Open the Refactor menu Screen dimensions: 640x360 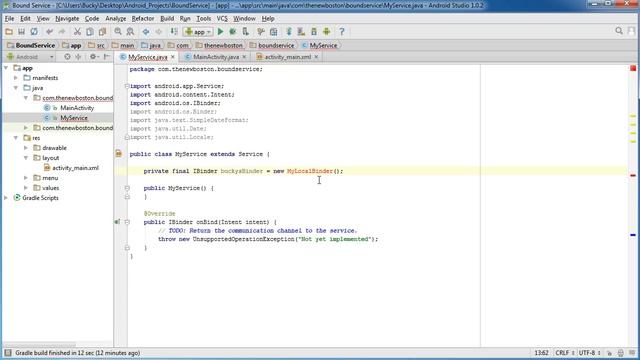click(x=143, y=18)
